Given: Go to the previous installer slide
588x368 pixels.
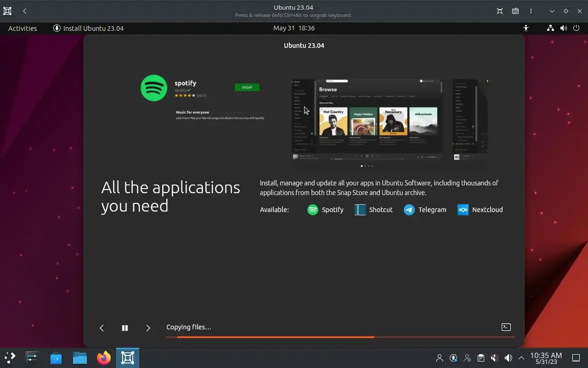Looking at the screenshot, I should [x=102, y=328].
